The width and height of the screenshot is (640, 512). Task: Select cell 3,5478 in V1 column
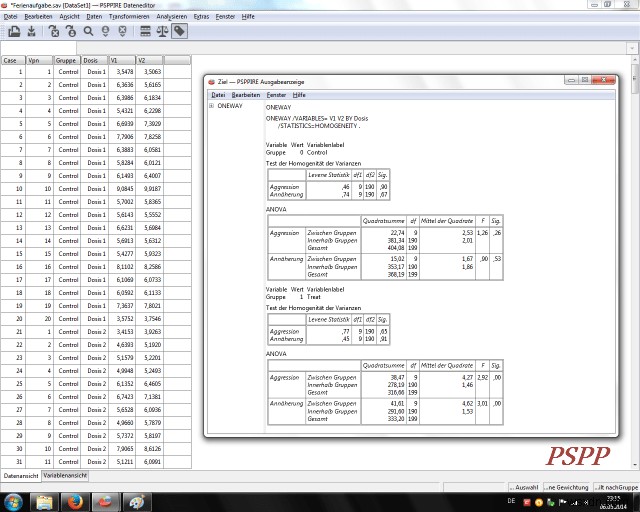[x=122, y=71]
